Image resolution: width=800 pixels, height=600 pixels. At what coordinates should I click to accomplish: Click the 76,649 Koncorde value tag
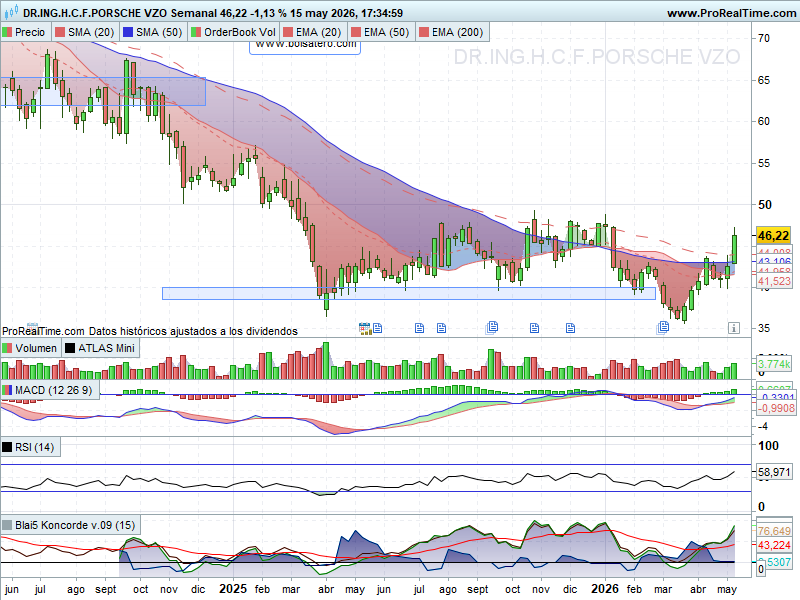pos(773,531)
